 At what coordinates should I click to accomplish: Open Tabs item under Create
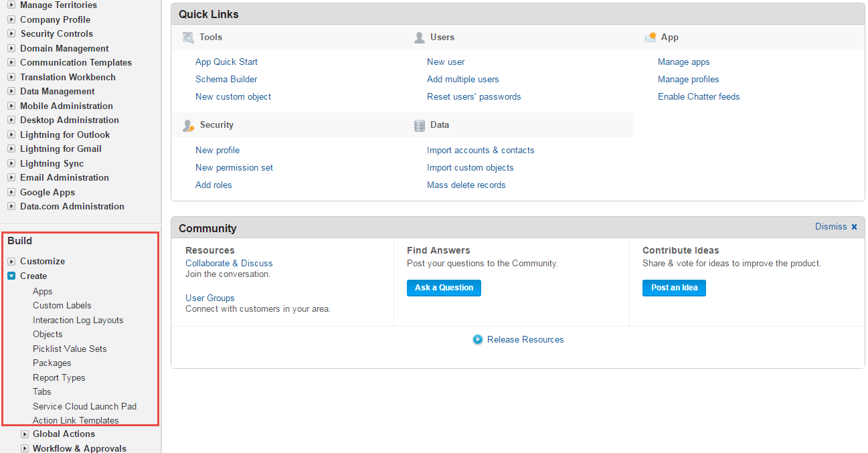(42, 391)
